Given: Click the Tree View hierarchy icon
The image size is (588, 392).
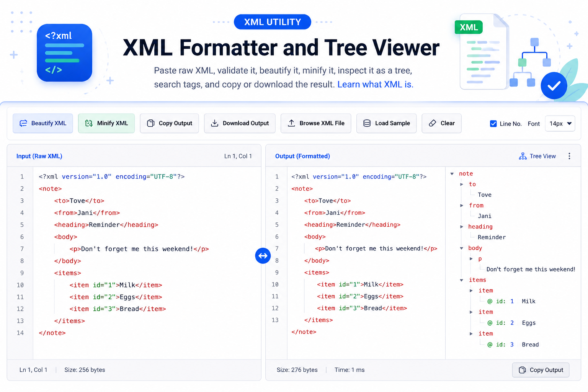Looking at the screenshot, I should tap(523, 156).
